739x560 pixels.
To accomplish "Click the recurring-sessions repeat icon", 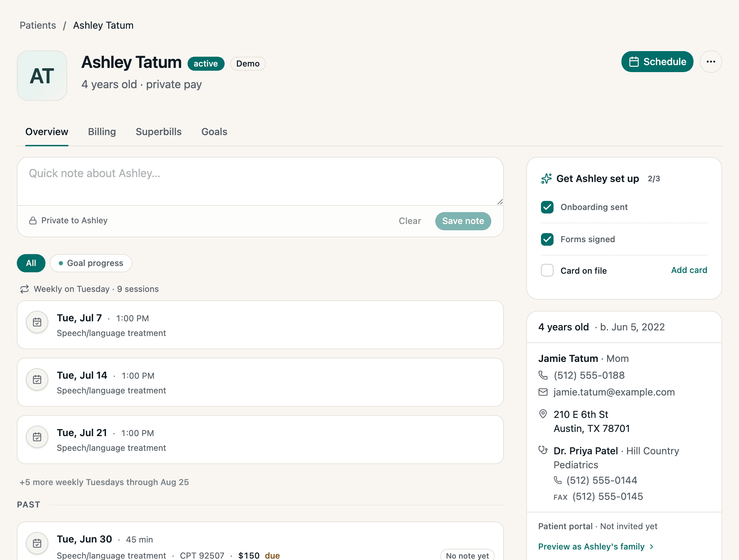I will [24, 289].
